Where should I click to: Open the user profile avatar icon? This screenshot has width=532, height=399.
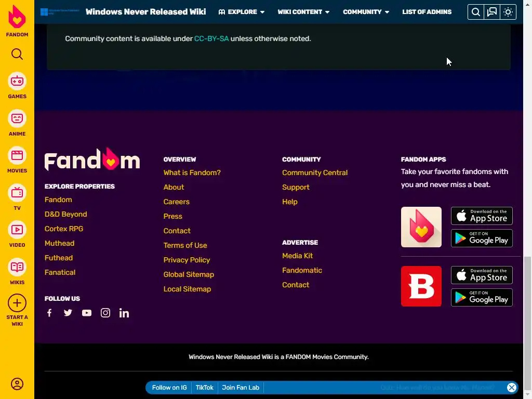point(17,384)
